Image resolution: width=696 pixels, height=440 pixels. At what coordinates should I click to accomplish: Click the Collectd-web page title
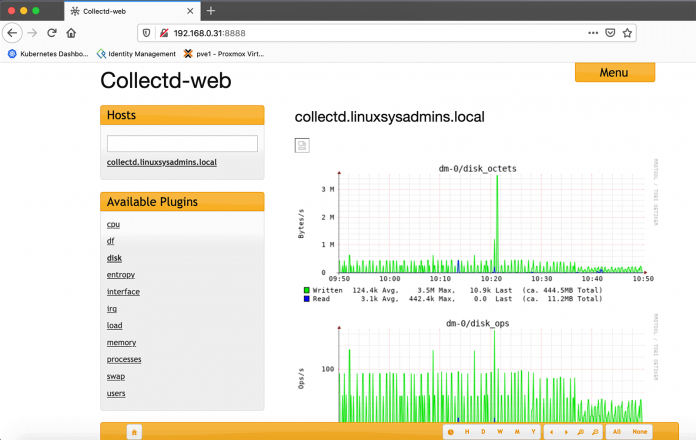tap(166, 80)
